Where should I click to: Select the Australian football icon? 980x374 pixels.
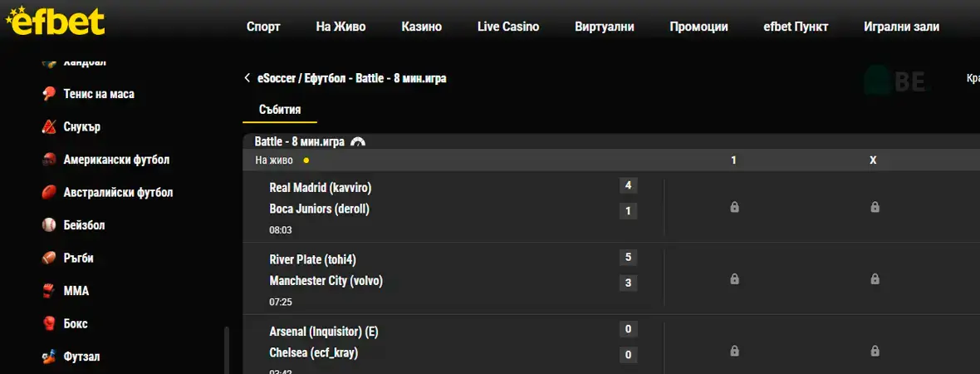click(49, 192)
